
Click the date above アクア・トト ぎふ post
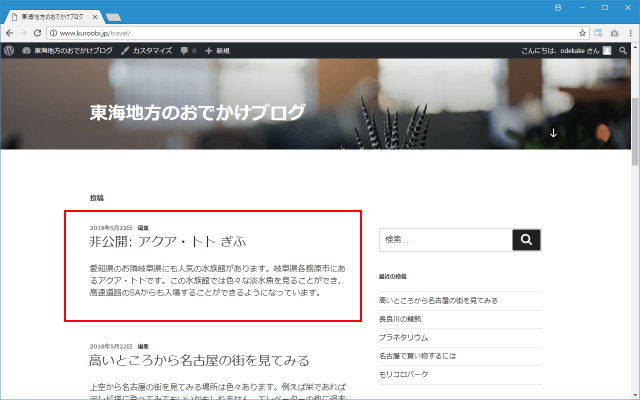[x=111, y=228]
